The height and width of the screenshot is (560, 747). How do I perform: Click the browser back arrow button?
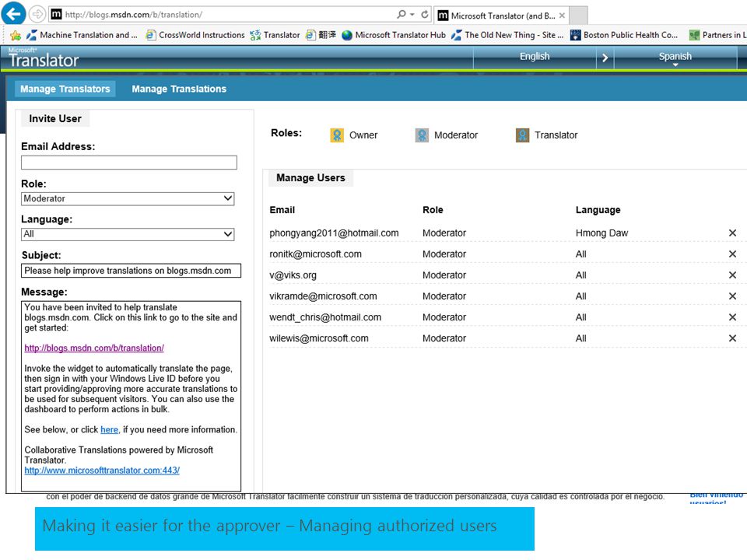click(x=13, y=13)
